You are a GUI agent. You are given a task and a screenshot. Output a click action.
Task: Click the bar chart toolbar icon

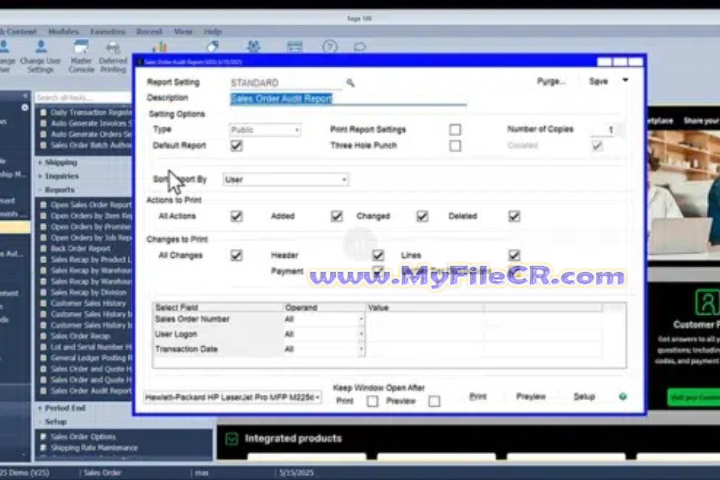159,47
